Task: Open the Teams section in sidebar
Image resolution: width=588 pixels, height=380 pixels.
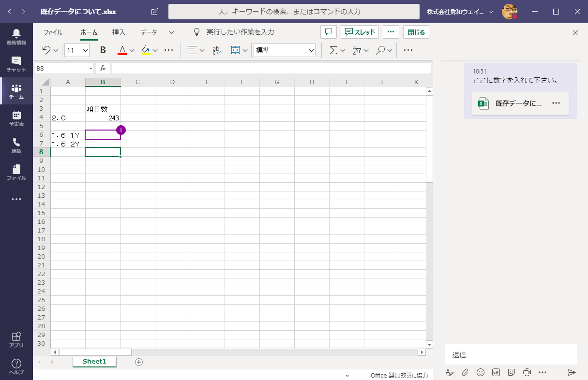Action: (x=16, y=91)
